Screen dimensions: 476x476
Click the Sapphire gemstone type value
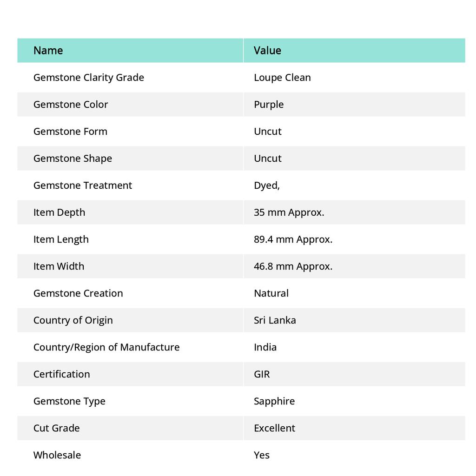[274, 402]
